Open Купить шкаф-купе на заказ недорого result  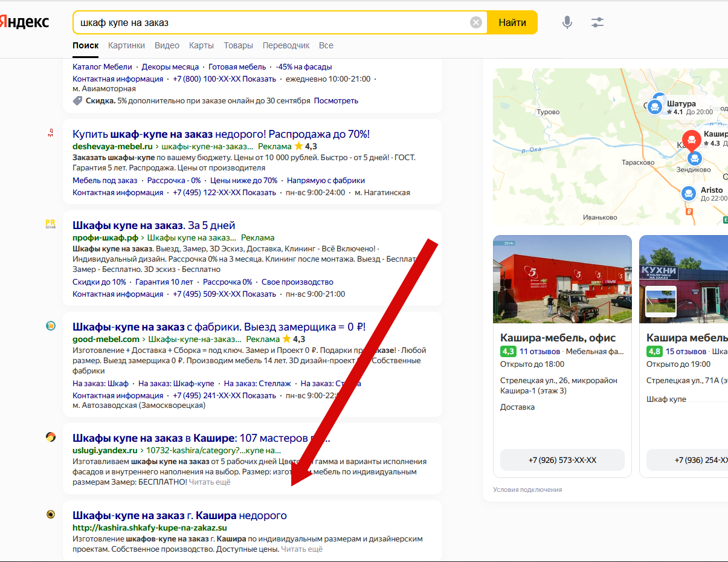pyautogui.click(x=221, y=134)
